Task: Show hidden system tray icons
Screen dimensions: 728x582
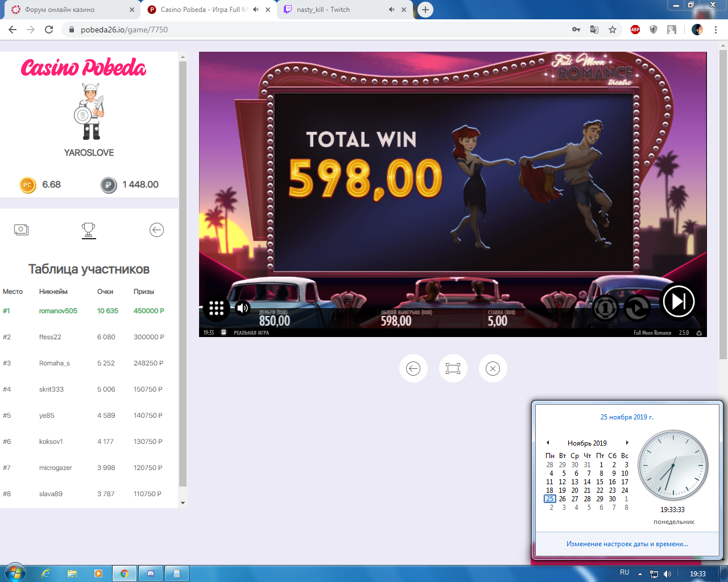Action: click(x=640, y=574)
